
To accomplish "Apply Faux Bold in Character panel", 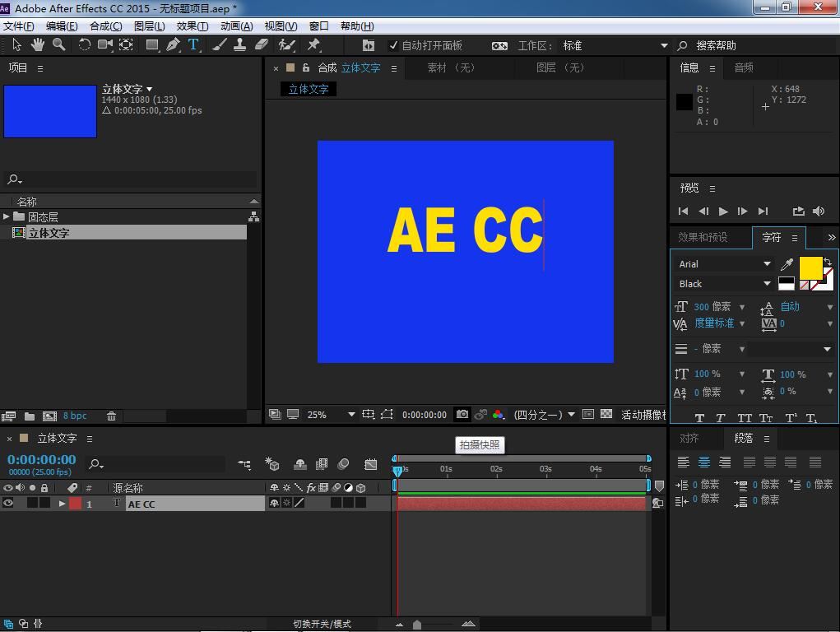I will (699, 418).
